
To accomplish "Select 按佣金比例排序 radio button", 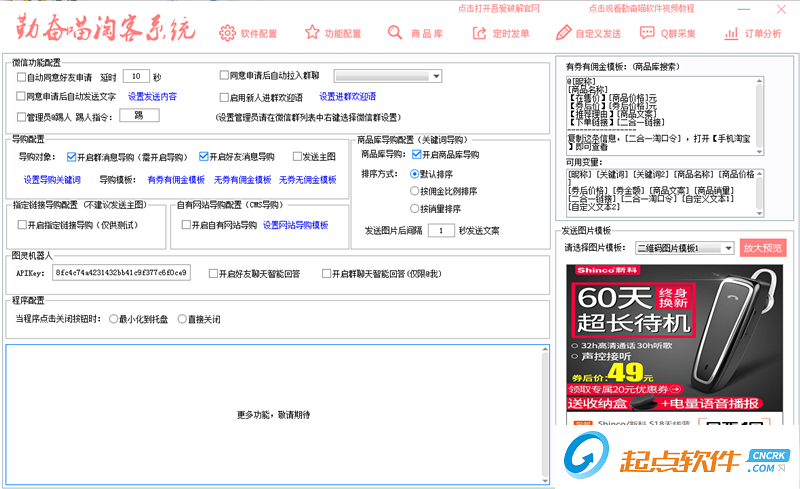I will click(x=415, y=191).
